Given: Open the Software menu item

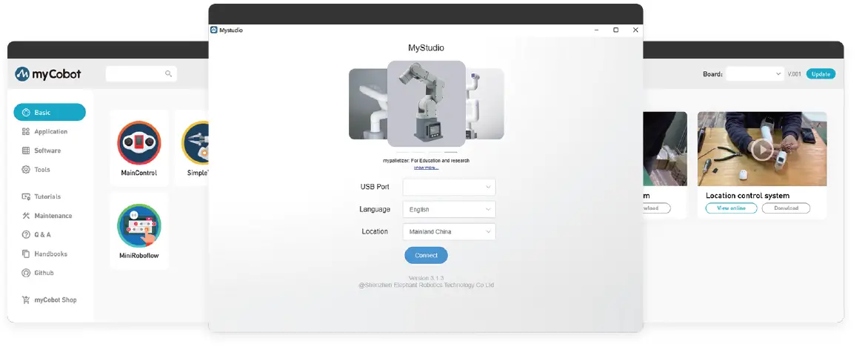Looking at the screenshot, I should point(41,151).
